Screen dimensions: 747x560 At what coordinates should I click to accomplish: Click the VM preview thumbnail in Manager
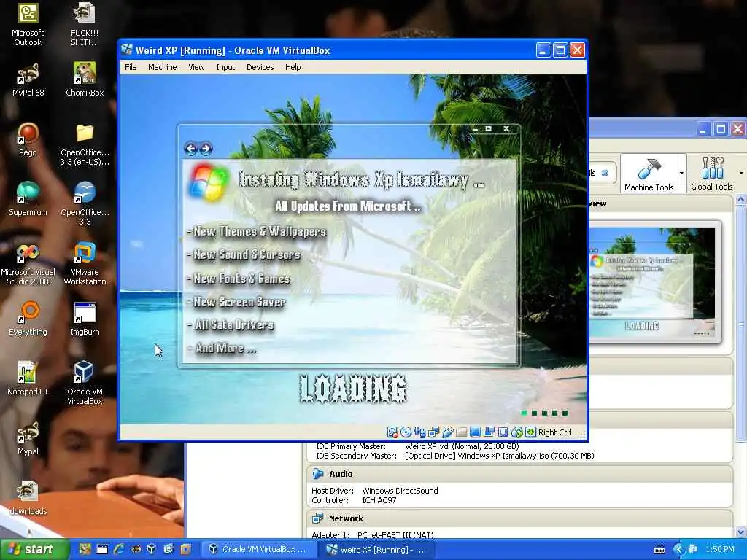[652, 281]
